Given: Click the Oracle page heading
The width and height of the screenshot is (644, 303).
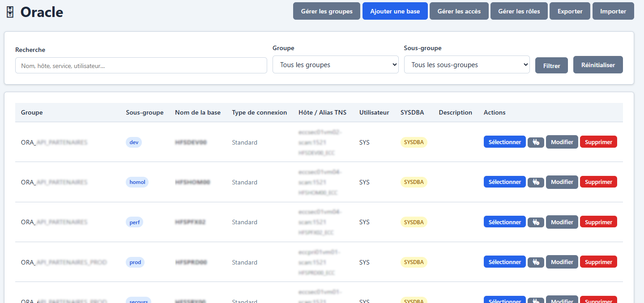Looking at the screenshot, I should tap(42, 12).
